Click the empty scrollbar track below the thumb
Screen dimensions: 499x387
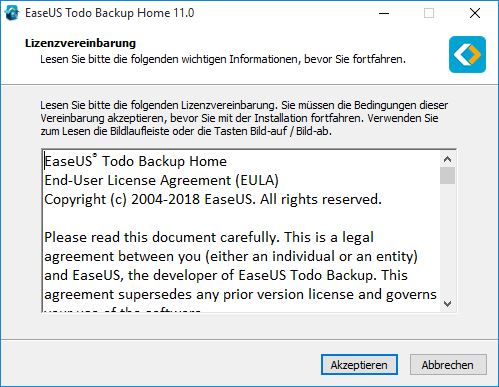[447, 240]
